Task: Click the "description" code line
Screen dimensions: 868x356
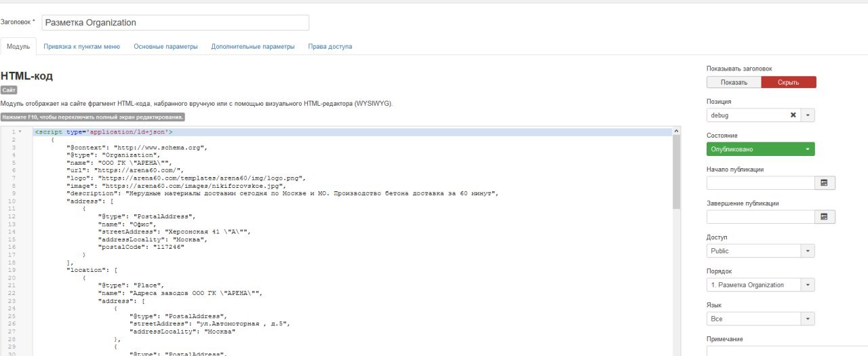Action: click(x=283, y=193)
